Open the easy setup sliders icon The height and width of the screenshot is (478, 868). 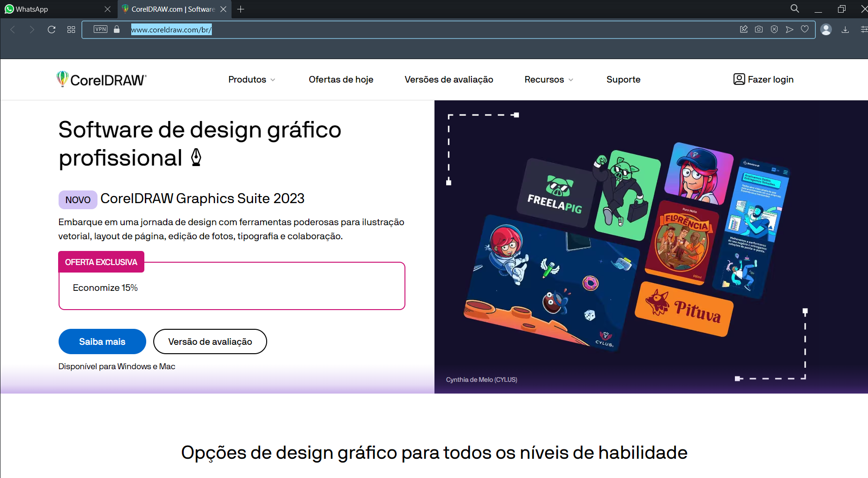click(864, 30)
